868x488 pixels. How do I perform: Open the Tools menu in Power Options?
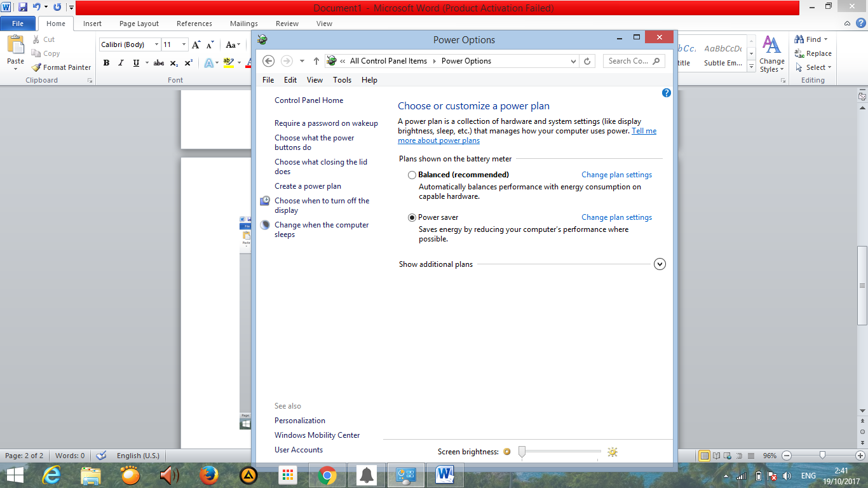[342, 80]
